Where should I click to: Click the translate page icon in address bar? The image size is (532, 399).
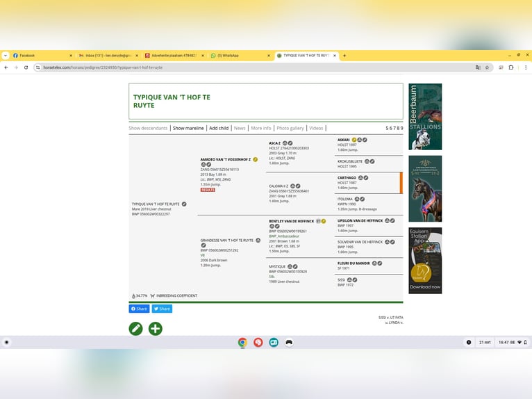[x=478, y=67]
